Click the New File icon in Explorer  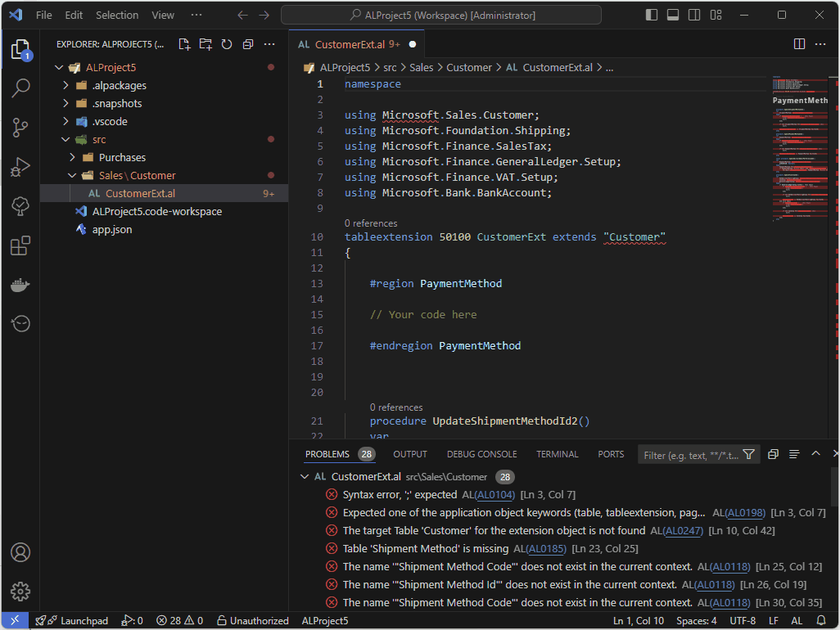(184, 44)
